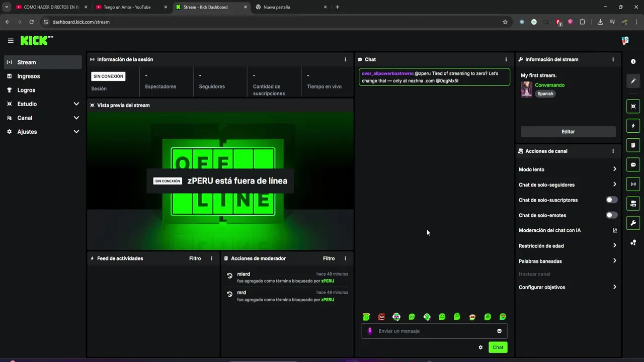The width and height of the screenshot is (644, 362).
Task: Insert the heart-eyes emote at row end
Action: click(x=502, y=317)
